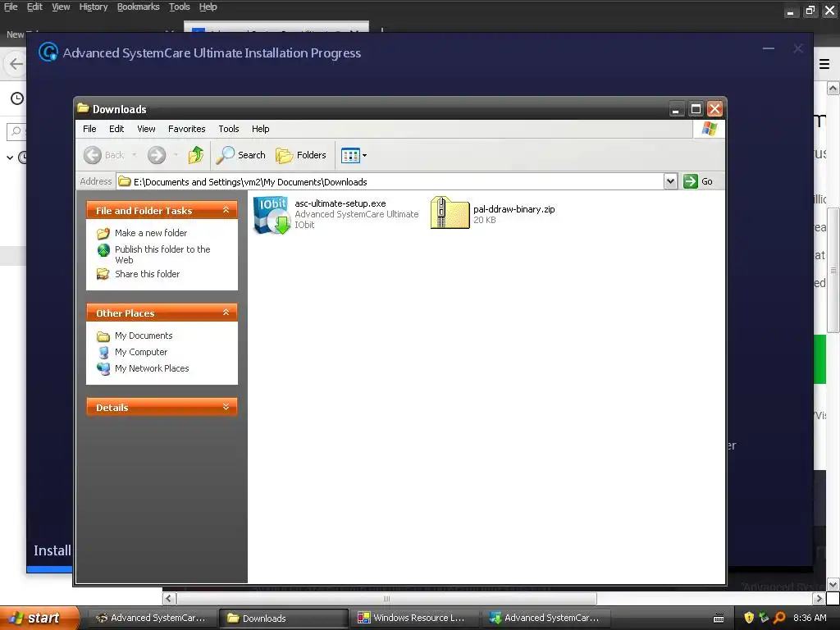Image resolution: width=840 pixels, height=630 pixels.
Task: Expand the Details panel
Action: point(226,407)
